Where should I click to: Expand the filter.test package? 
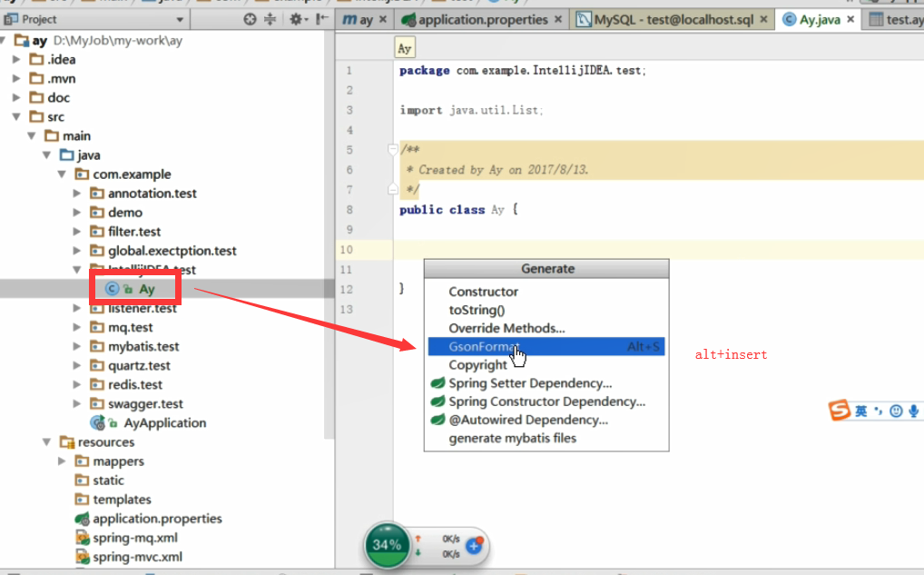point(76,232)
